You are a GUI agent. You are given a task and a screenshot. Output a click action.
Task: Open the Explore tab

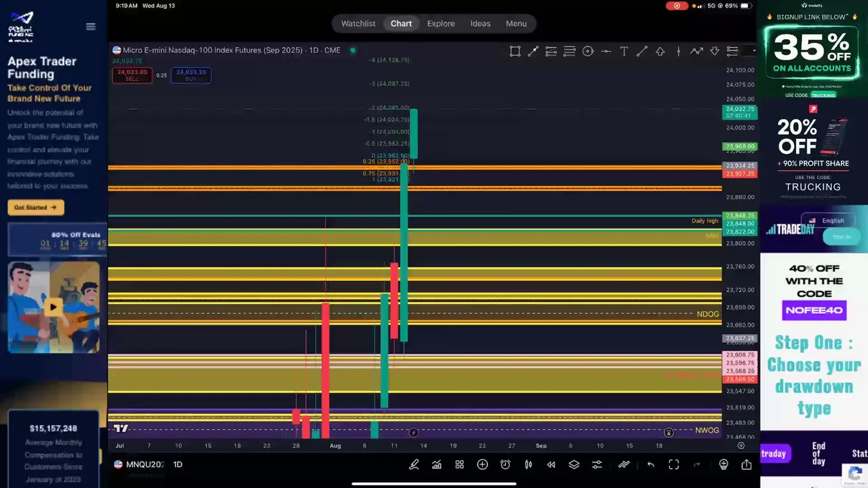(441, 24)
